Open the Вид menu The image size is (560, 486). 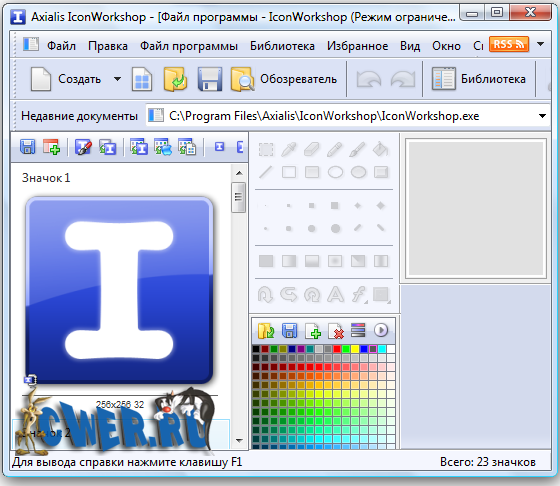pyautogui.click(x=410, y=46)
